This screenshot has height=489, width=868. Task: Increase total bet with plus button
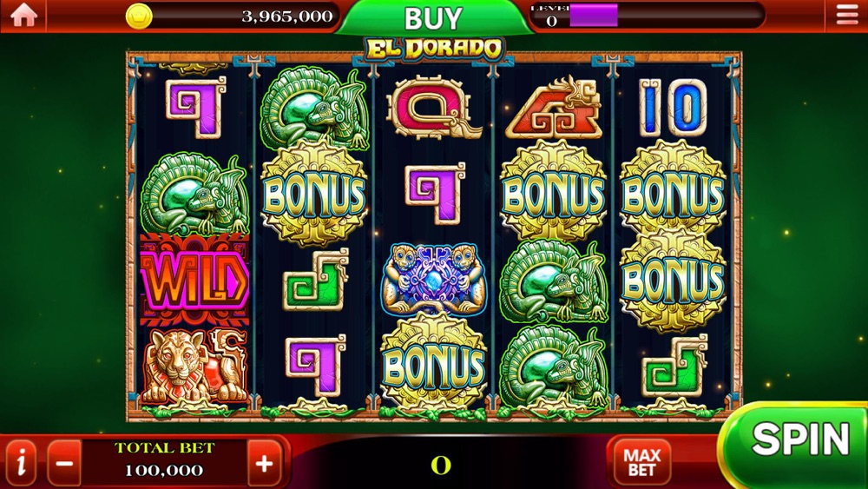coord(264,463)
